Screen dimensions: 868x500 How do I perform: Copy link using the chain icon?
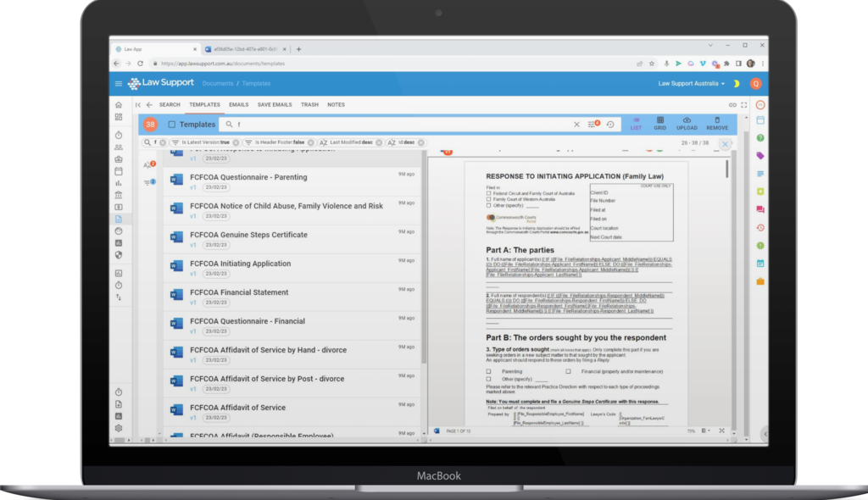732,104
